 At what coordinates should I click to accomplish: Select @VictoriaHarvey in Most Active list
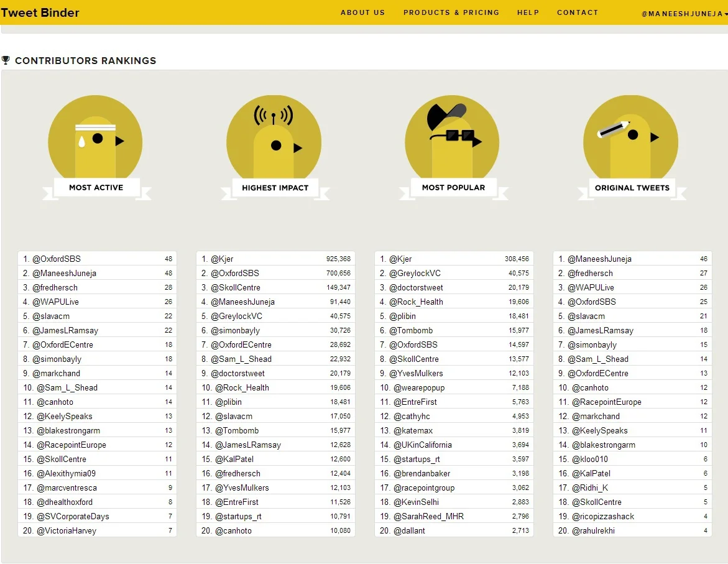coord(67,530)
